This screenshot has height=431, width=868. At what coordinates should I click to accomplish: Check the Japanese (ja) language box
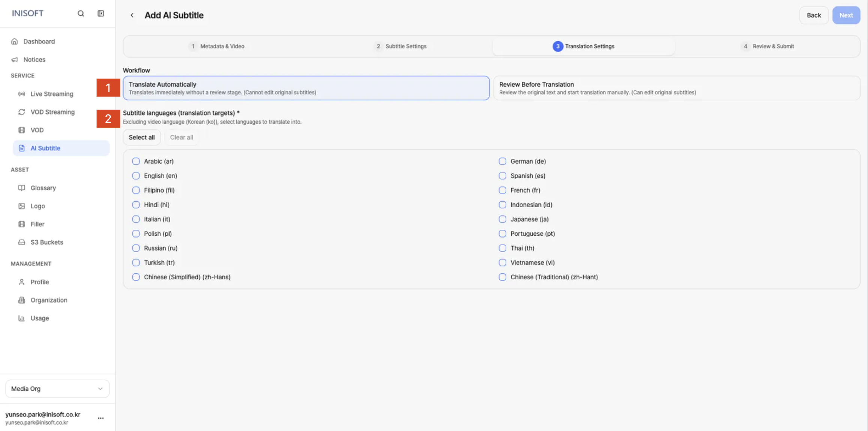502,219
